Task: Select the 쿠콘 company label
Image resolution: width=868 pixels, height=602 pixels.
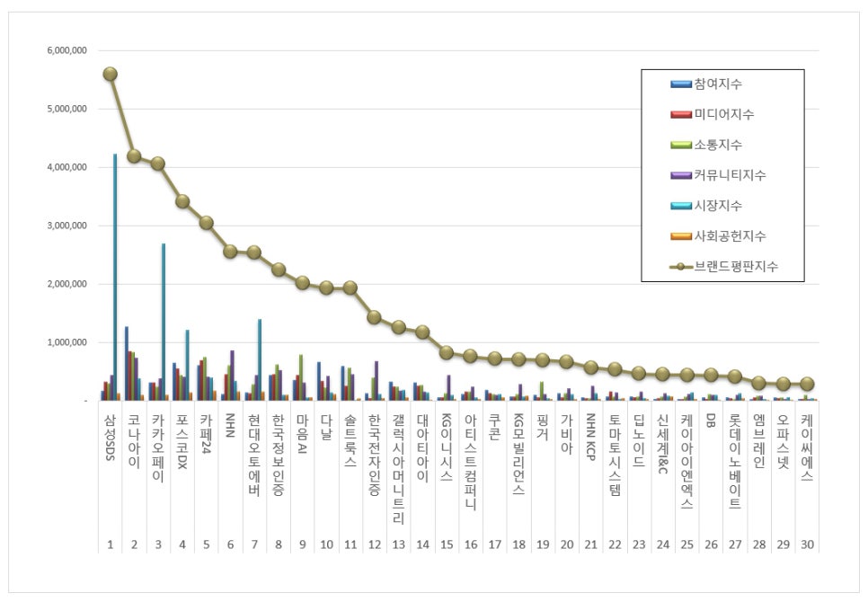Action: (495, 427)
